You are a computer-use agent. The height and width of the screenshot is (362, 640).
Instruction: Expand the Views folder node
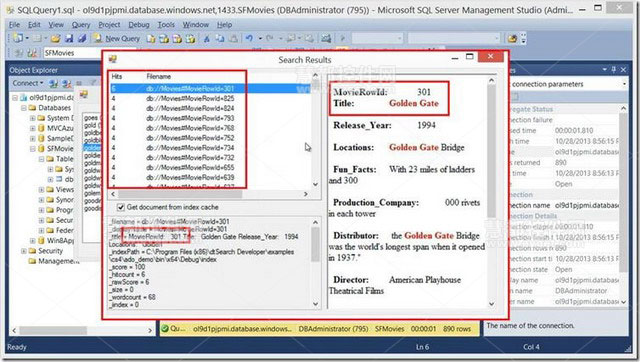(x=41, y=189)
